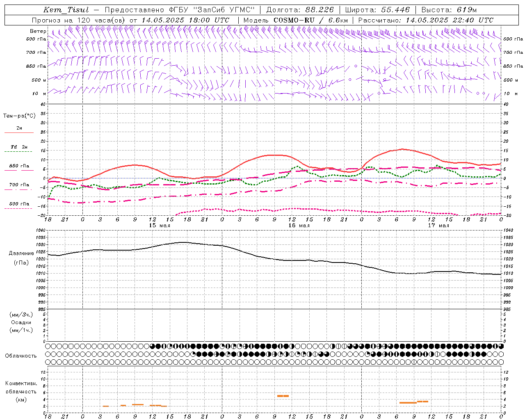The height and width of the screenshot is (420, 525).
Task: Click the 17 мая date label
Action: tap(438, 226)
